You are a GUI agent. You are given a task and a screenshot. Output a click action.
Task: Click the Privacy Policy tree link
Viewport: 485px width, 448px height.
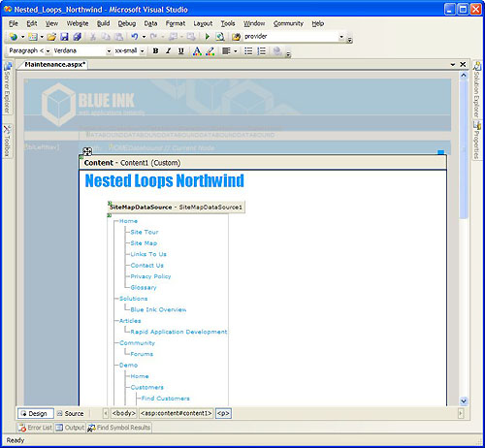click(x=150, y=276)
